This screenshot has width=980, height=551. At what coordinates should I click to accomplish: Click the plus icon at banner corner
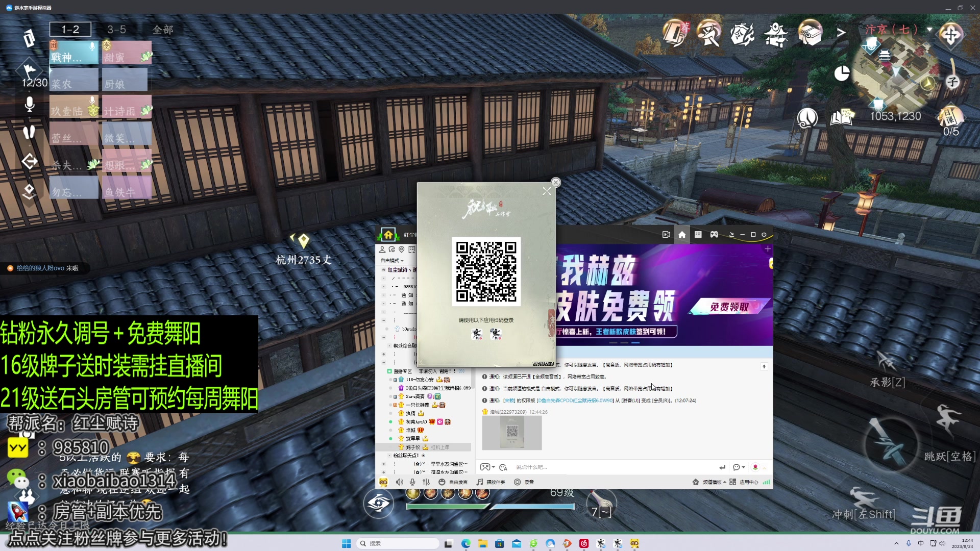[768, 249]
